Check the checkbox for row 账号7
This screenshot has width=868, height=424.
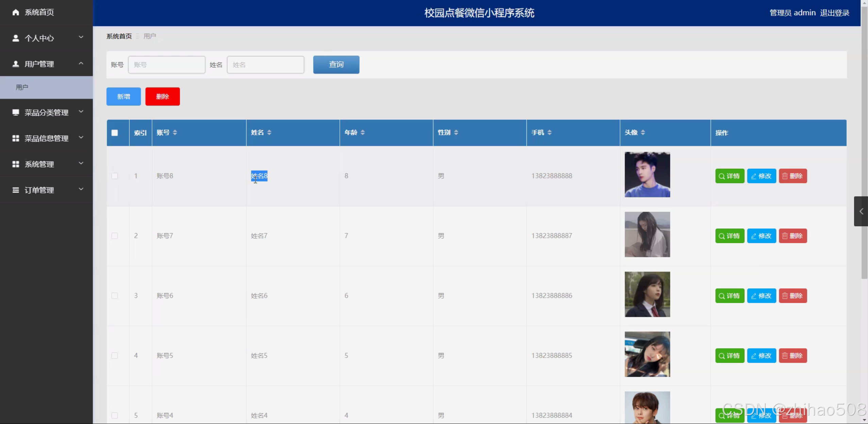[115, 235]
